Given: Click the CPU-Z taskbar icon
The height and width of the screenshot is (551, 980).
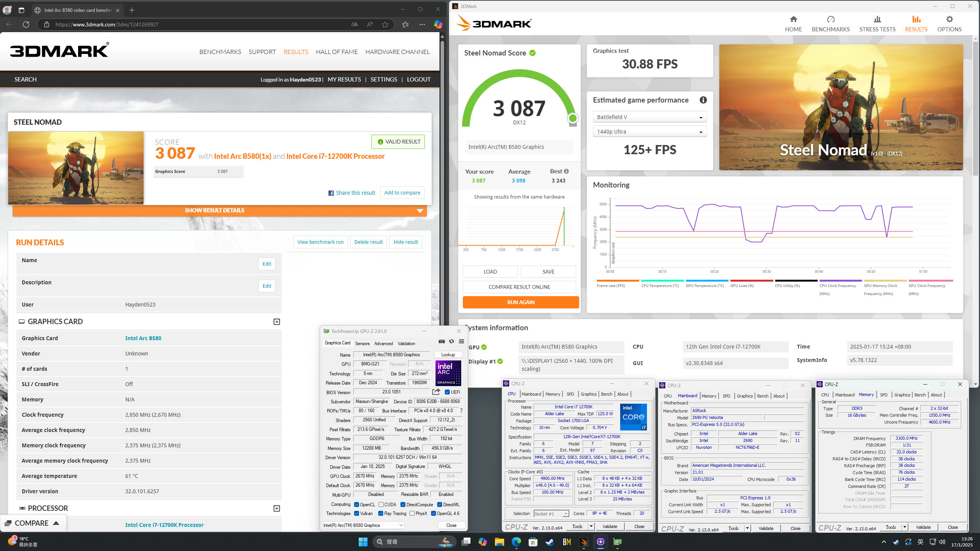Looking at the screenshot, I should tap(600, 542).
